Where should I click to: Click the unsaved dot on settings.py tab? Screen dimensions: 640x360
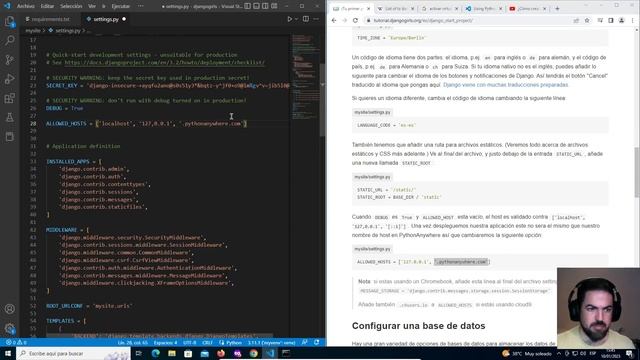click(x=124, y=19)
